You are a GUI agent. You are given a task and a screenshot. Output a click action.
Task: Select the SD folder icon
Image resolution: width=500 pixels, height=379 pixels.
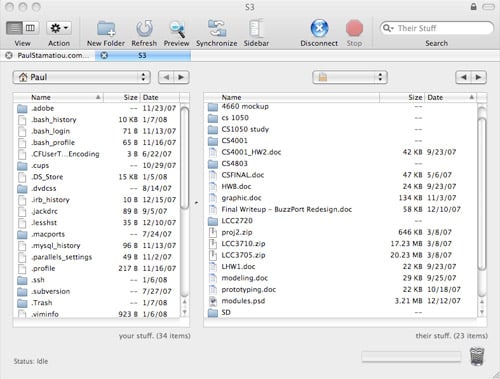(213, 313)
